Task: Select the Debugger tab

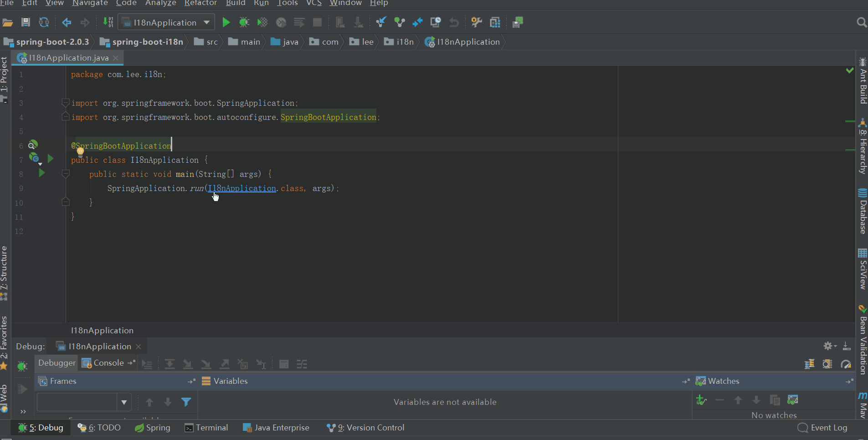Action: pos(57,363)
